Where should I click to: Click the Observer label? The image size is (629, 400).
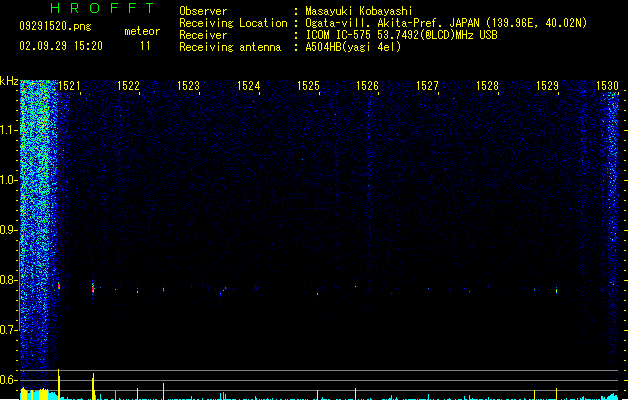pos(203,11)
